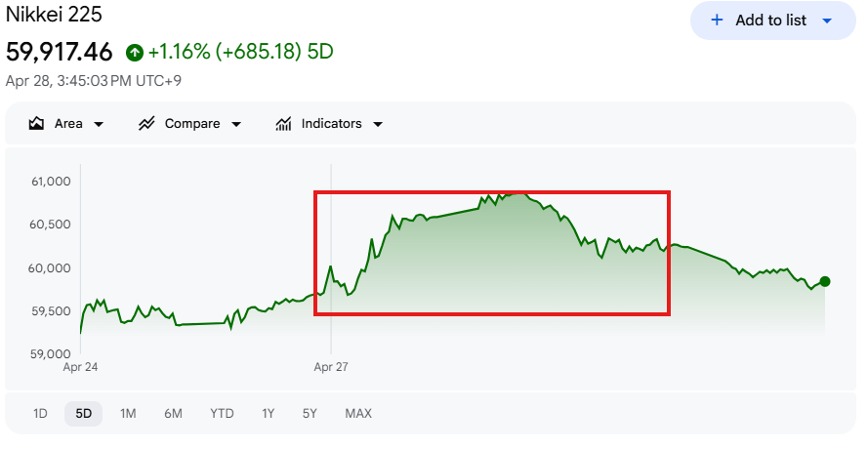Select the 5D time range tab

[x=84, y=414]
